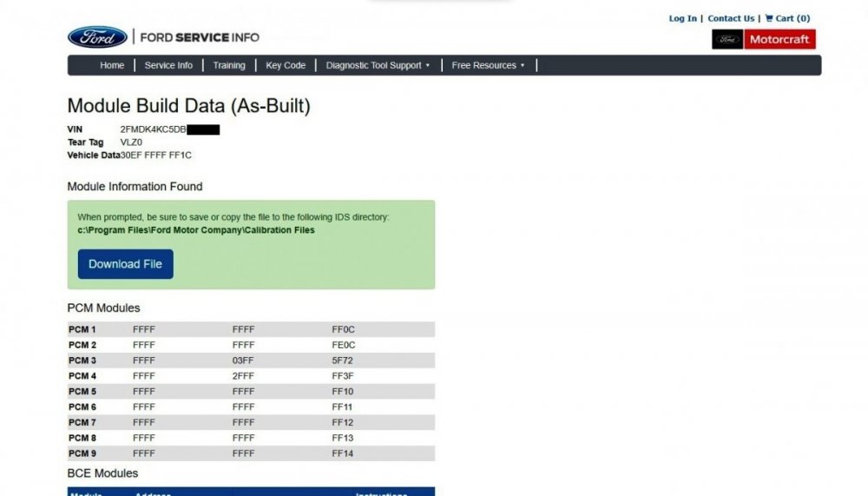Image resolution: width=868 pixels, height=496 pixels.
Task: Open the Home menu item
Action: [112, 65]
